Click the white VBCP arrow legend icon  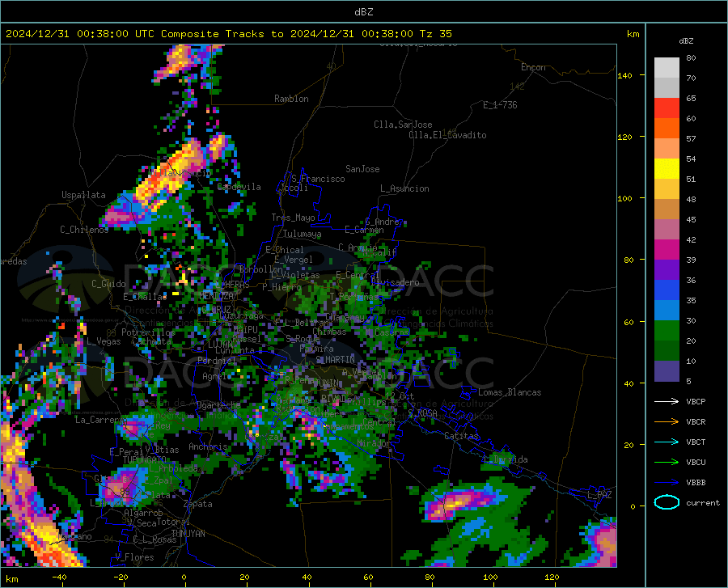[667, 401]
